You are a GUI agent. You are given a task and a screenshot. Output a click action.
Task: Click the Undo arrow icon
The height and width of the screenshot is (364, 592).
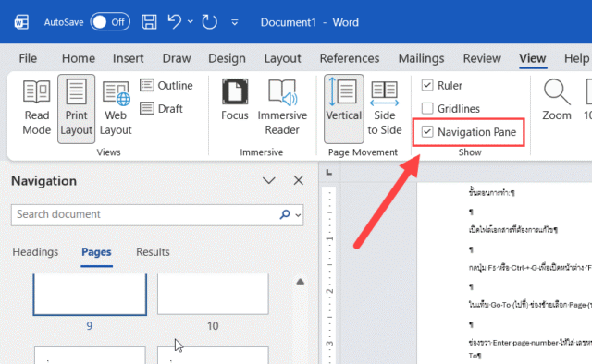point(175,22)
